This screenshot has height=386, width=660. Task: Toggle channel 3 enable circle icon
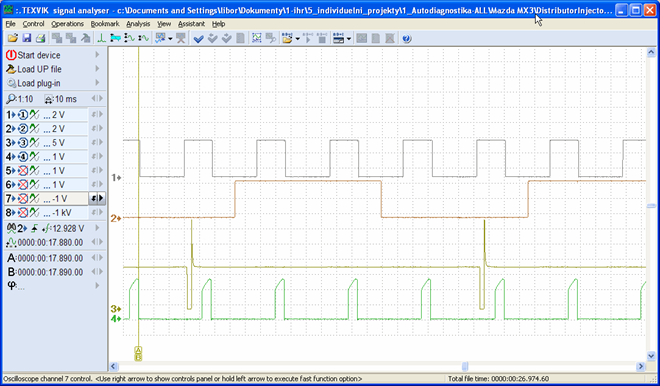tap(23, 143)
